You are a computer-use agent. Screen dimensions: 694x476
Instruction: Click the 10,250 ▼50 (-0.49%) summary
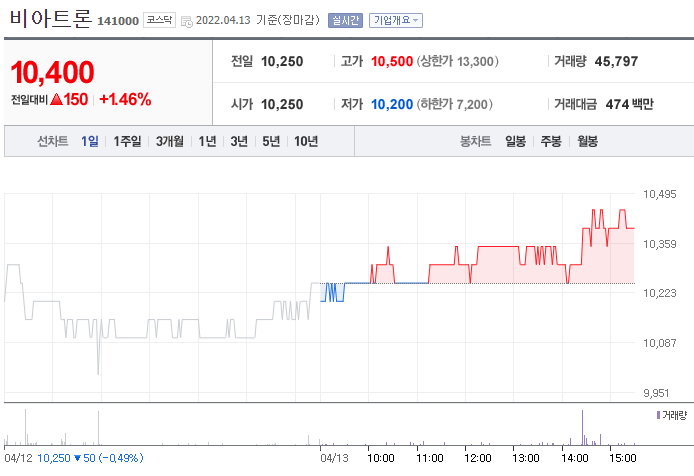click(90, 458)
